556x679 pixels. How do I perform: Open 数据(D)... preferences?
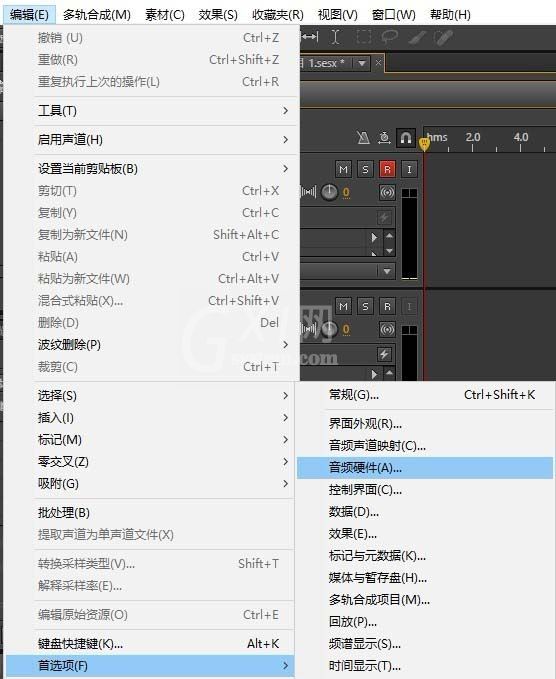coord(425,512)
